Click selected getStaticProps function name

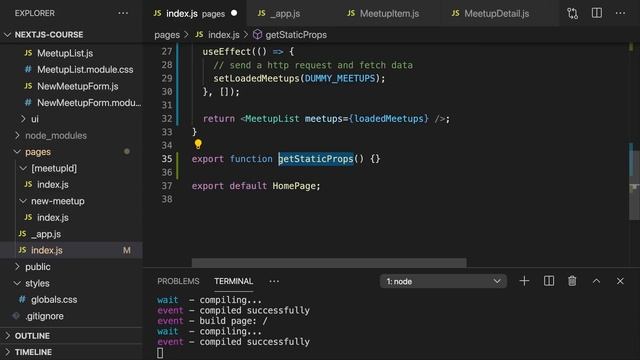[x=316, y=159]
